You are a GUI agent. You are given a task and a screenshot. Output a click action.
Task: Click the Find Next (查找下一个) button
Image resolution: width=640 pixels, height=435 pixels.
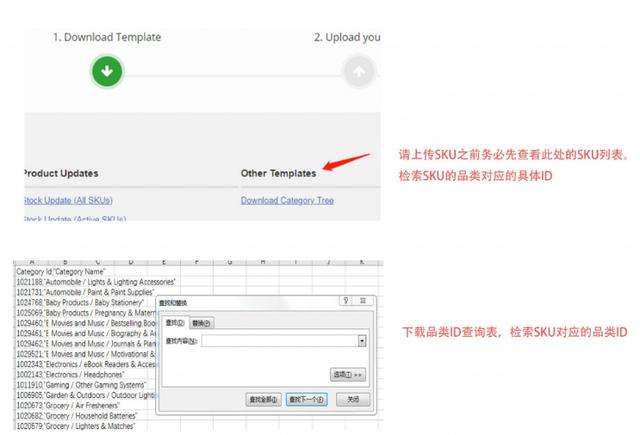pyautogui.click(x=307, y=399)
